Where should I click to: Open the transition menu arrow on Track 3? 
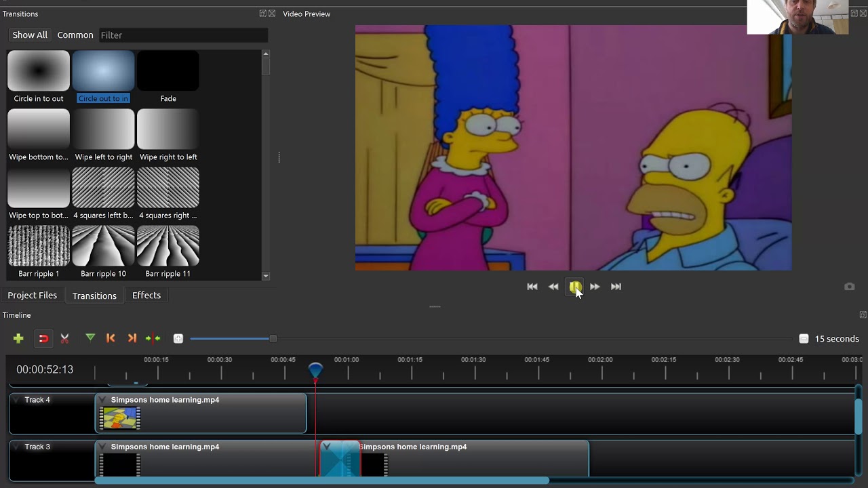pyautogui.click(x=326, y=447)
